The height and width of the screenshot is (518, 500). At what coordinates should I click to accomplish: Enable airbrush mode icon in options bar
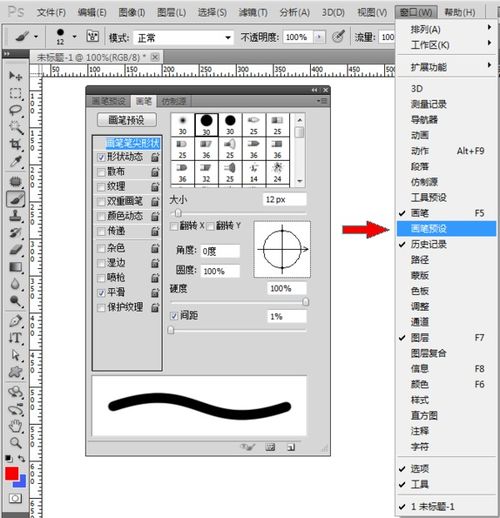coord(338,36)
